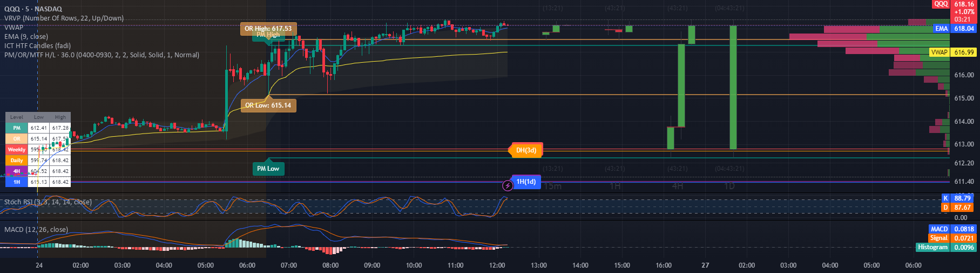
Task: Click the 614.00 price axis label
Action: (964, 122)
